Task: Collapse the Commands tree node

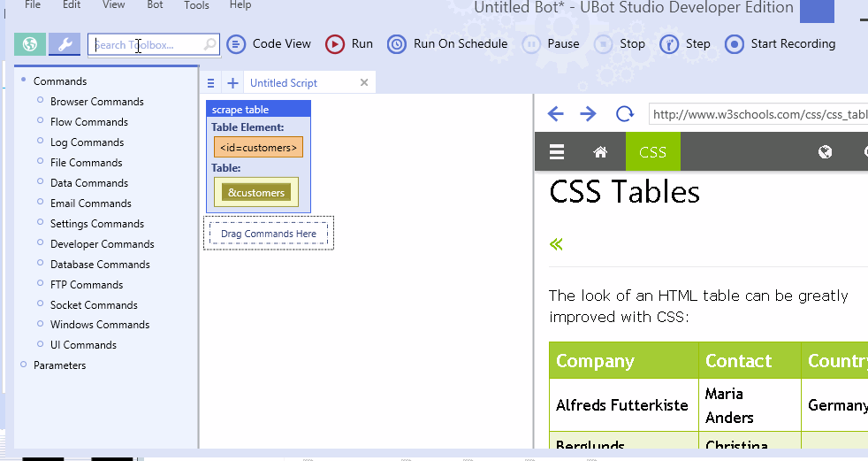Action: pos(24,80)
